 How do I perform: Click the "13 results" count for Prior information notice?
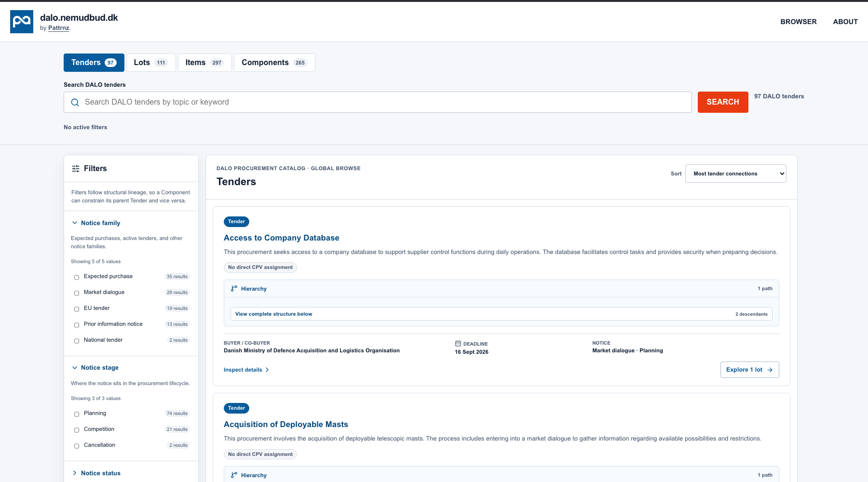[x=177, y=324]
